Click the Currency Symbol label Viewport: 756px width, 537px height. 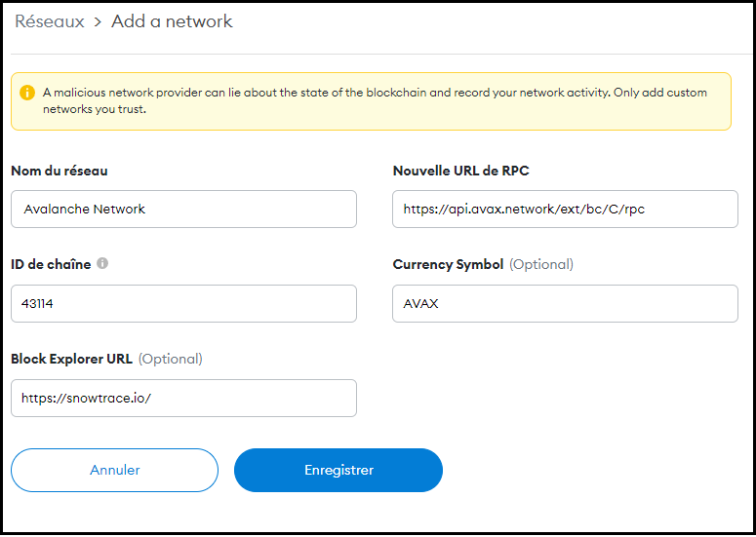tap(448, 264)
